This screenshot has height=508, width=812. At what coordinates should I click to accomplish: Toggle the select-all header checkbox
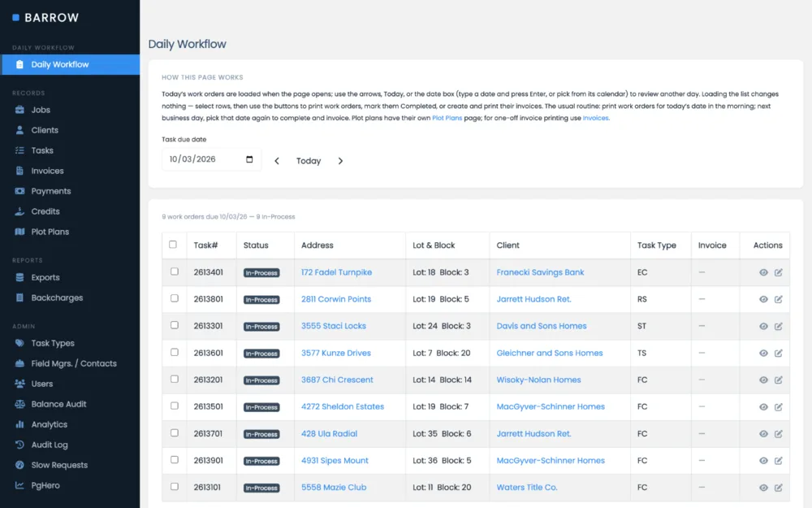173,245
